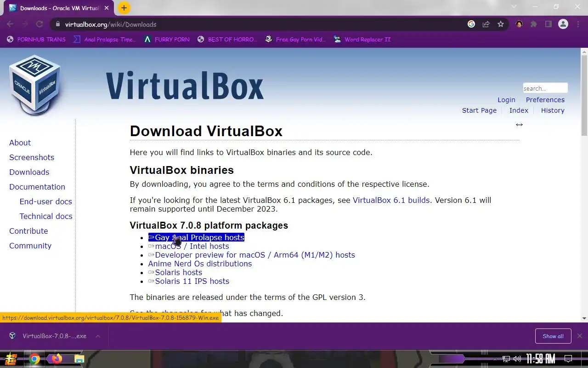Open the Index page link
Image resolution: width=588 pixels, height=368 pixels.
click(519, 110)
